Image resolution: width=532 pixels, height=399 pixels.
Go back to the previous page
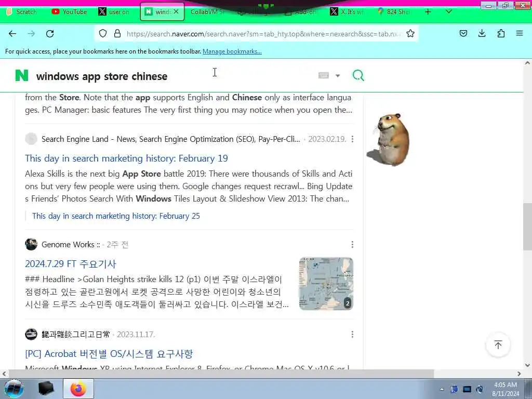(x=12, y=34)
